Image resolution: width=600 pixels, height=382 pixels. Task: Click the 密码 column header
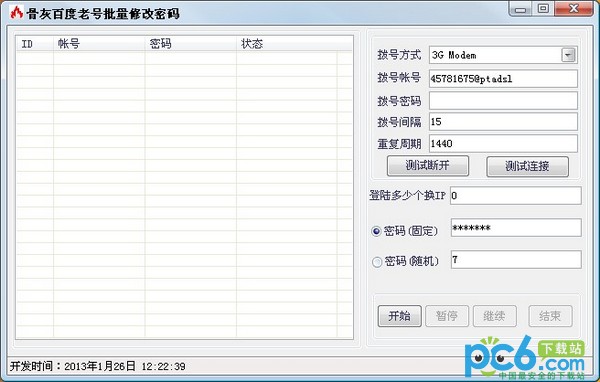tap(191, 44)
